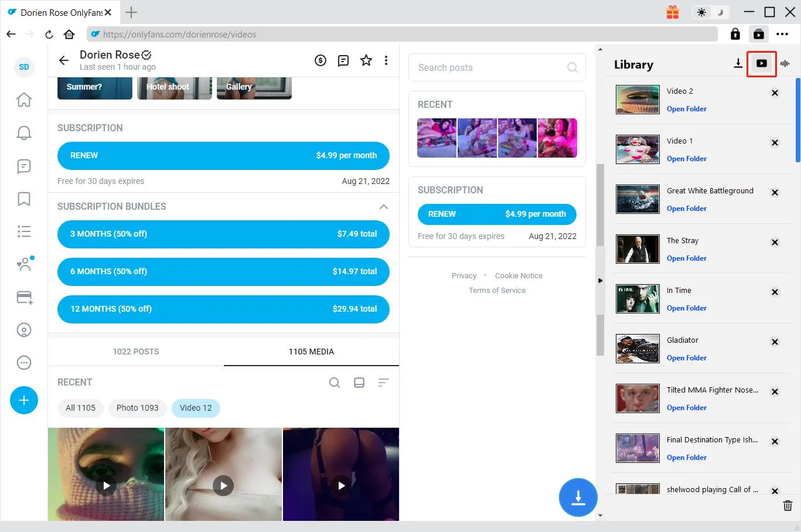Screen dimensions: 801x532
Task: Add Dorien Rose to favorites with star icon
Action: pos(366,60)
